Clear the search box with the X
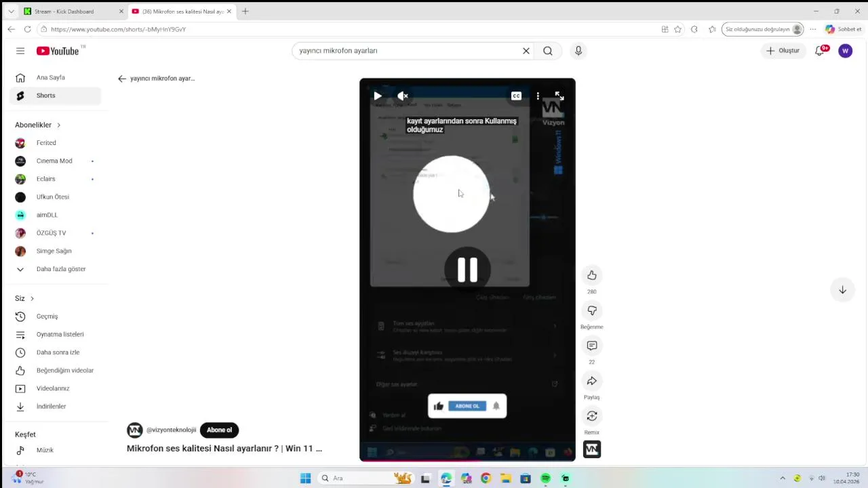Viewport: 868px width, 488px height. [526, 51]
